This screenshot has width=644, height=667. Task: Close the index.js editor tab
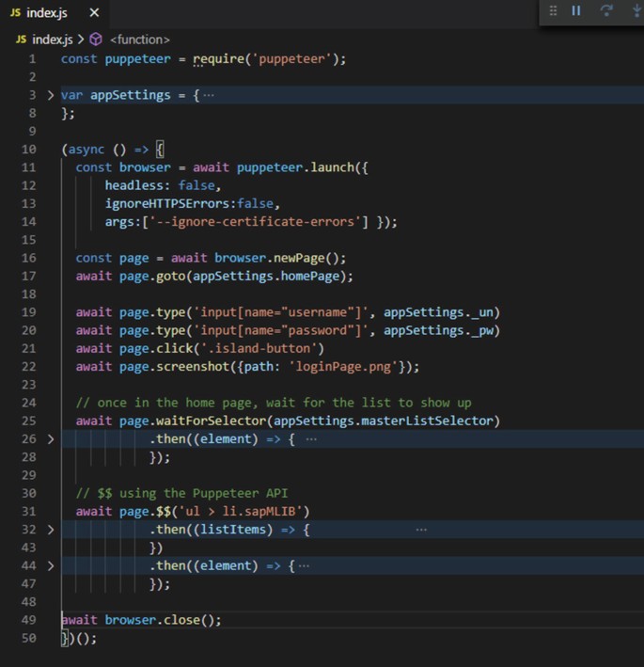coord(94,12)
